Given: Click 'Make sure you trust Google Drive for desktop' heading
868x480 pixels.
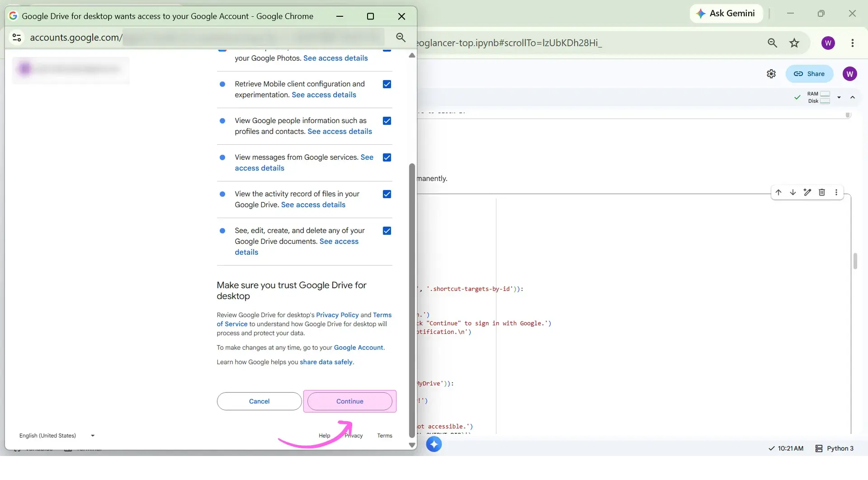Looking at the screenshot, I should tap(292, 290).
